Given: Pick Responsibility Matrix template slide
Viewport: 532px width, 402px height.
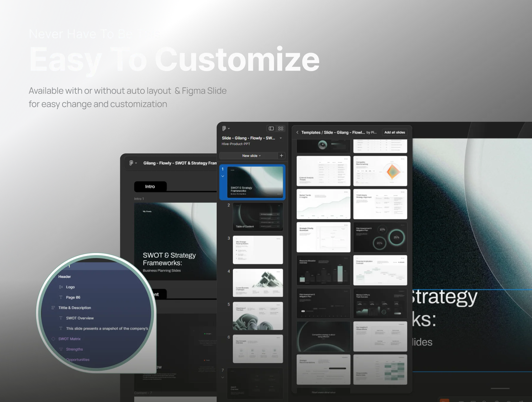Looking at the screenshot, I should tap(380, 369).
